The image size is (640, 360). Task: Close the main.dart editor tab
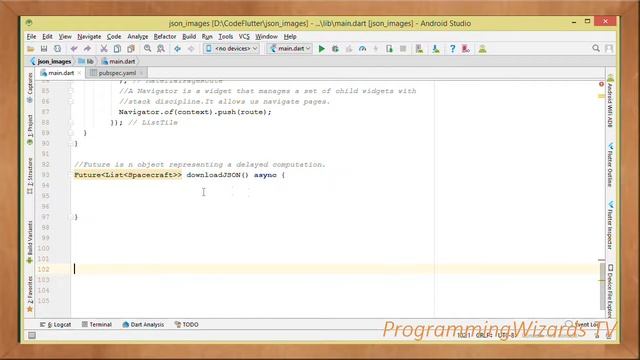click(x=79, y=73)
